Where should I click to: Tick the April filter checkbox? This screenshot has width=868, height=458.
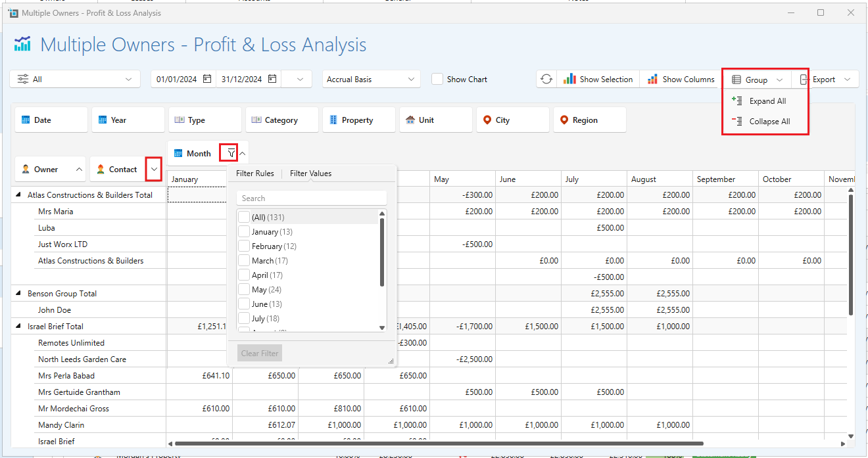[x=244, y=275]
